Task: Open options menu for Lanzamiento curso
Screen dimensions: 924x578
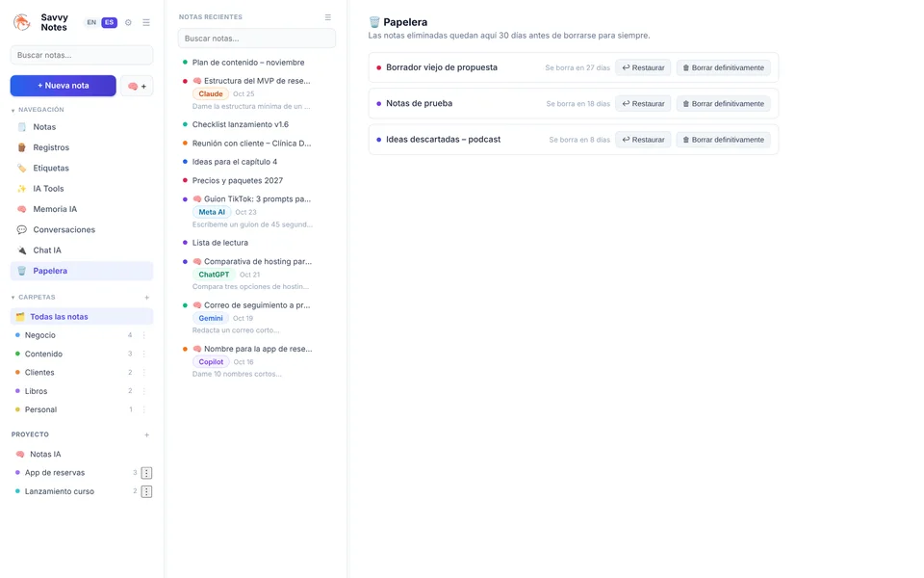Action: click(x=146, y=491)
